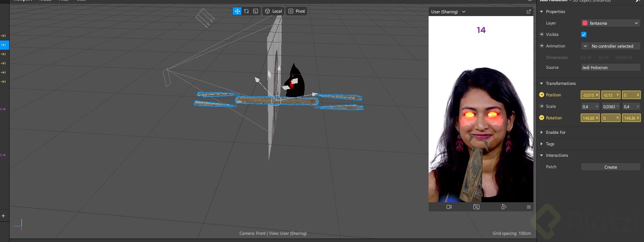
Task: Click the Grid spacing: 100cm text
Action: (x=512, y=233)
